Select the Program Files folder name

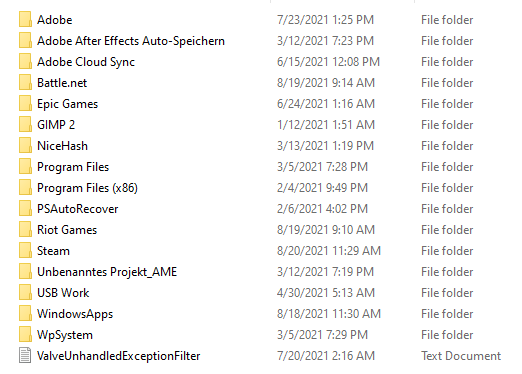click(73, 167)
